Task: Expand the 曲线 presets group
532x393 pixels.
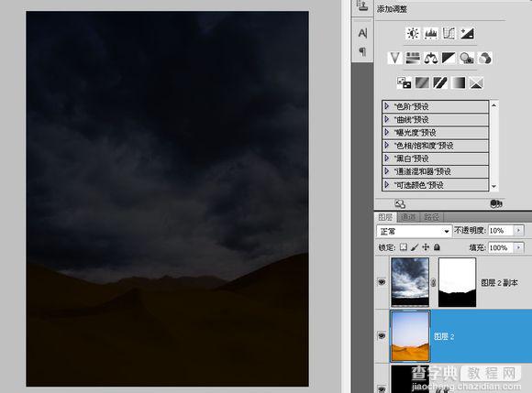Action: pyautogui.click(x=386, y=119)
